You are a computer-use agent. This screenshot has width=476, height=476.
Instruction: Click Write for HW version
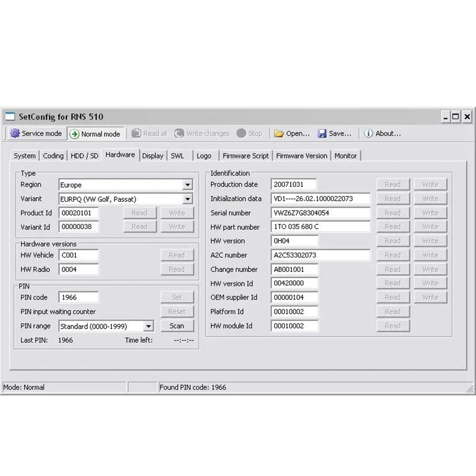click(x=430, y=241)
